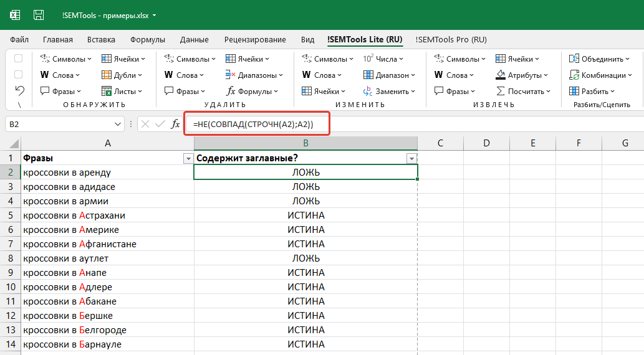The image size is (644, 355).
Task: Open the Дубли dropdown
Action: tap(122, 75)
